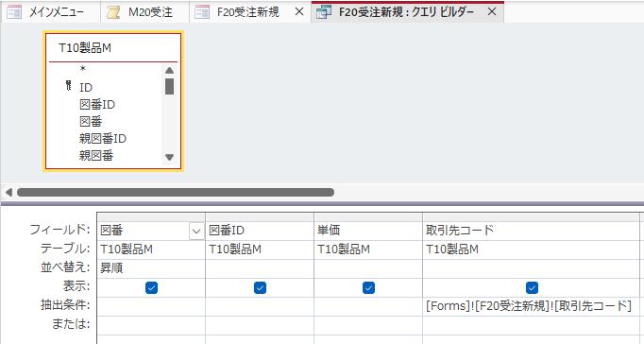This screenshot has height=344, width=644.
Task: Click the primary key icon beside ID
Action: [68, 85]
